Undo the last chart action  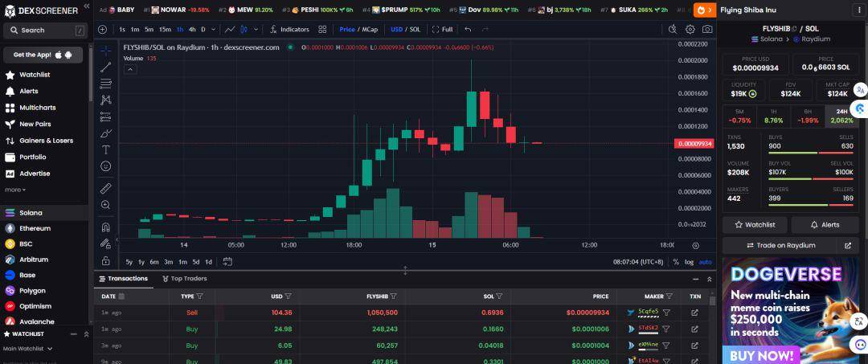(469, 29)
